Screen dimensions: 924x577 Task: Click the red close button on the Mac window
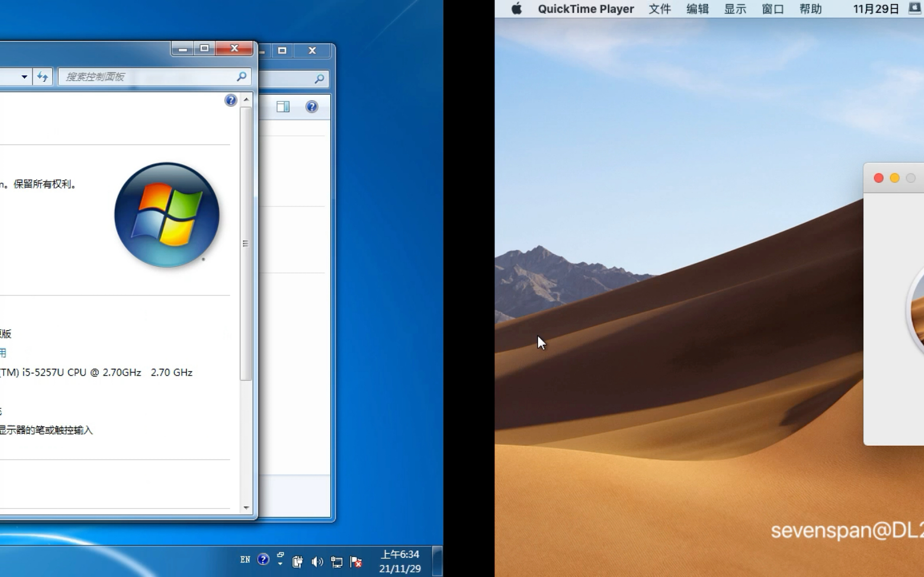(878, 178)
